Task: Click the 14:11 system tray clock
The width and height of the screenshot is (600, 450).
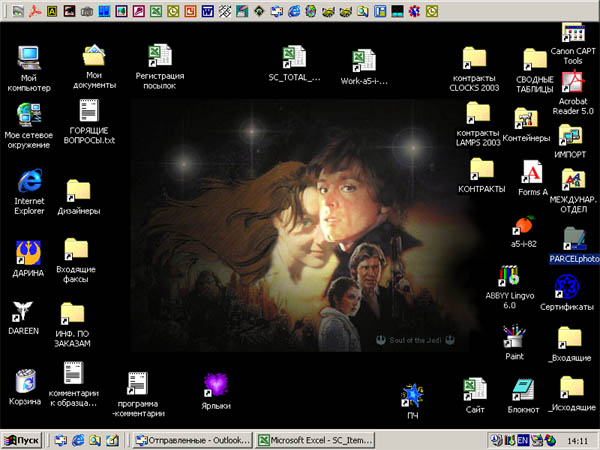Action: 577,440
